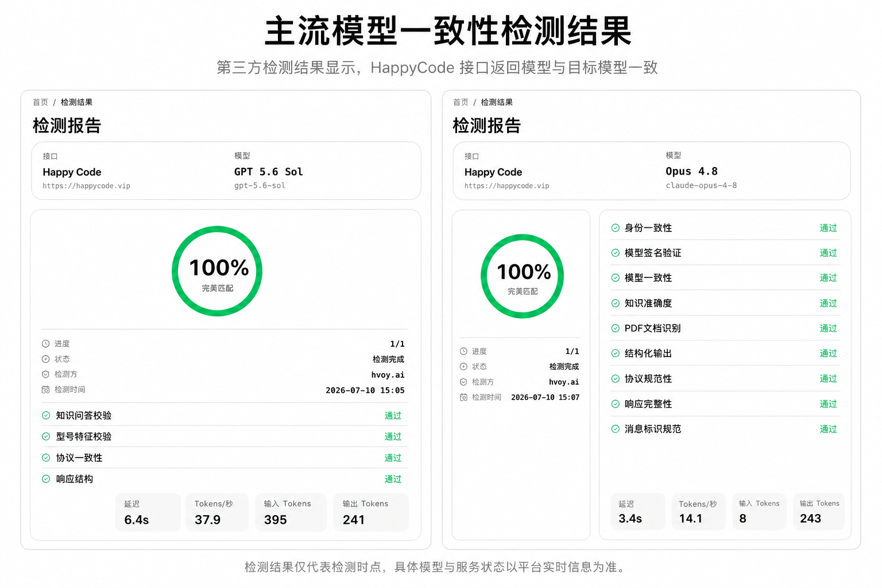Open the https://happycode.vip link in GPT report
Viewport: 882px width, 588px height.
coord(87,186)
